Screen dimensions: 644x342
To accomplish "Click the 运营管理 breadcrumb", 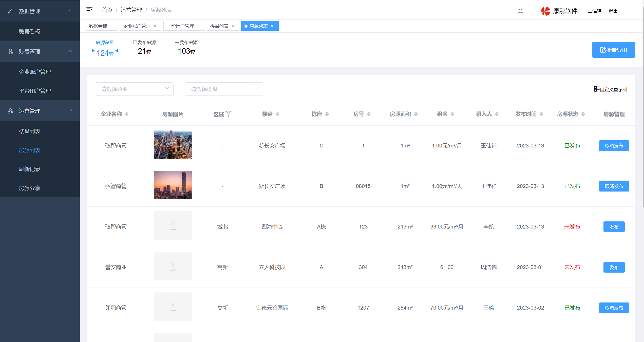I will pos(131,10).
